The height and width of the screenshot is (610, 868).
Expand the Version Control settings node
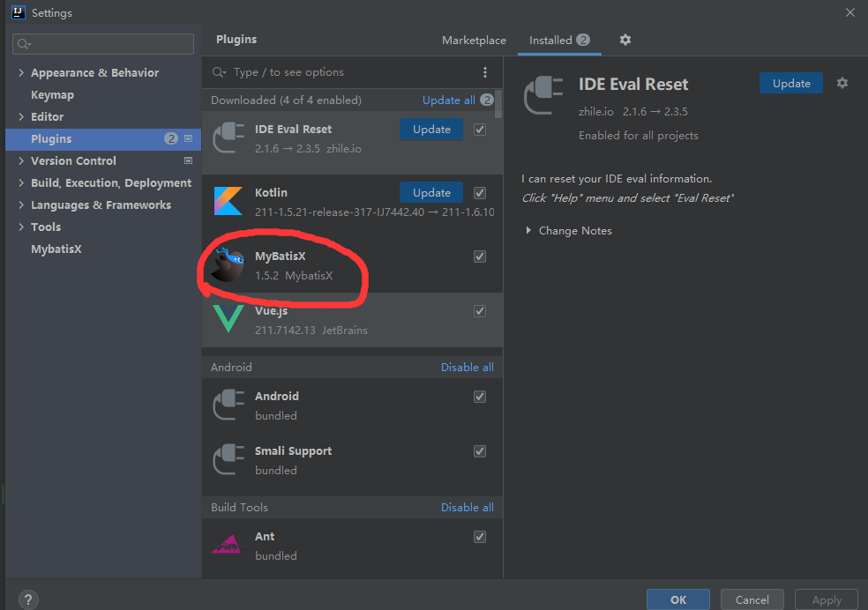(x=21, y=161)
